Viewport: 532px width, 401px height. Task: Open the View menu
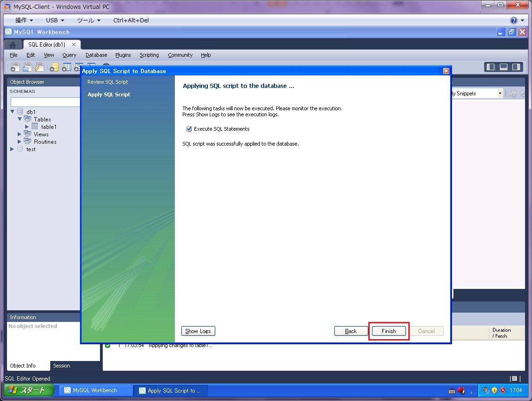(49, 55)
